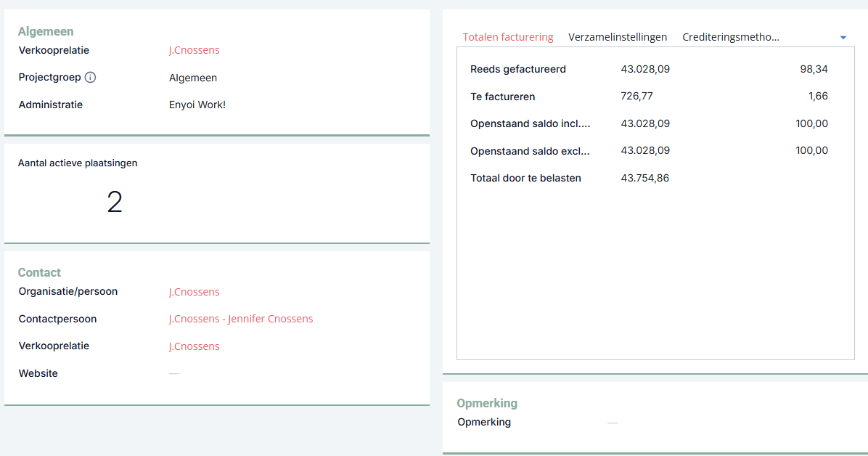
Task: Select the Te factureren amount 726,77
Action: pos(636,97)
